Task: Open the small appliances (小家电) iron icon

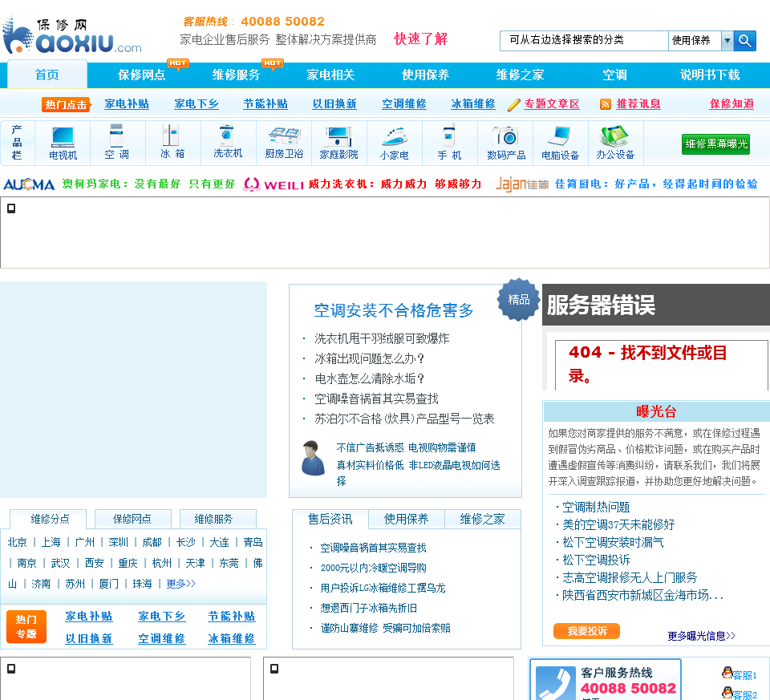Action: [x=394, y=136]
